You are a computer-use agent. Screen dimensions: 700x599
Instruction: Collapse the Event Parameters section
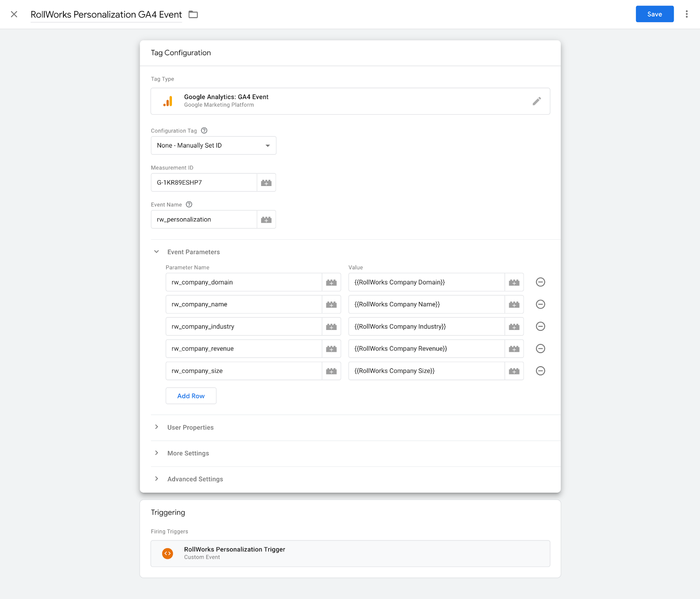pyautogui.click(x=157, y=252)
